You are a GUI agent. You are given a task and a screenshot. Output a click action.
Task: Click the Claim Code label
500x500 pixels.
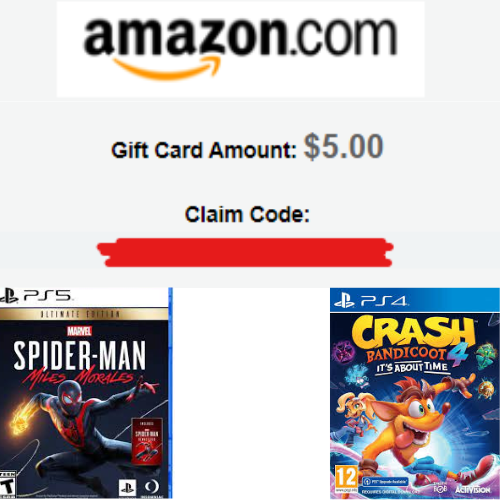coord(247,214)
